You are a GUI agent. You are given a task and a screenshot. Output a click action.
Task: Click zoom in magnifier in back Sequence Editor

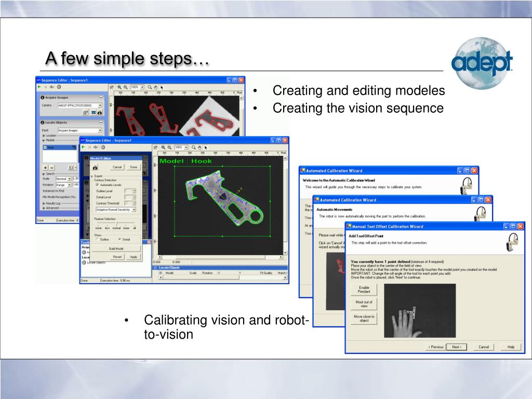point(119,87)
